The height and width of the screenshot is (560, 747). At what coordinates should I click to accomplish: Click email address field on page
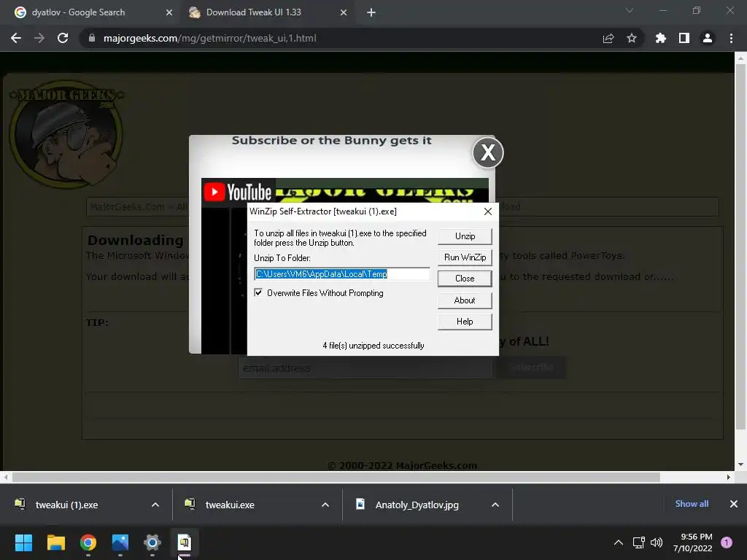[x=365, y=368]
